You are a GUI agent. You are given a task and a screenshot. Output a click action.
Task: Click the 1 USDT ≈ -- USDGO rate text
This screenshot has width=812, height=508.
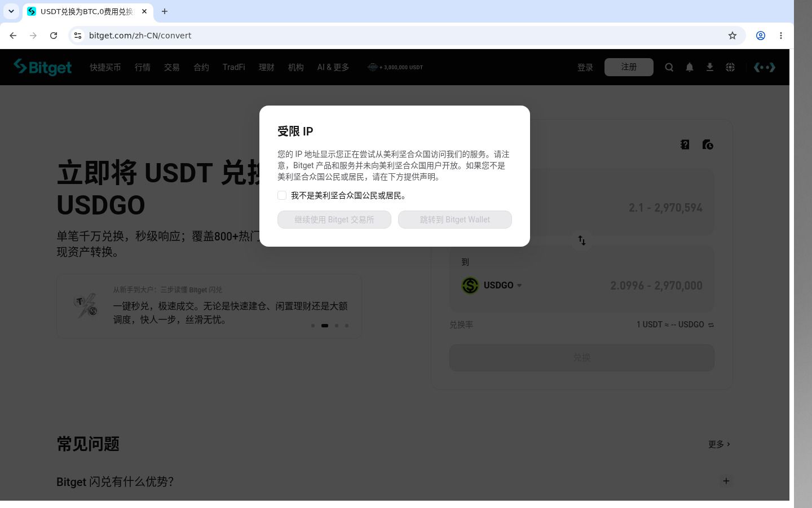coord(670,325)
